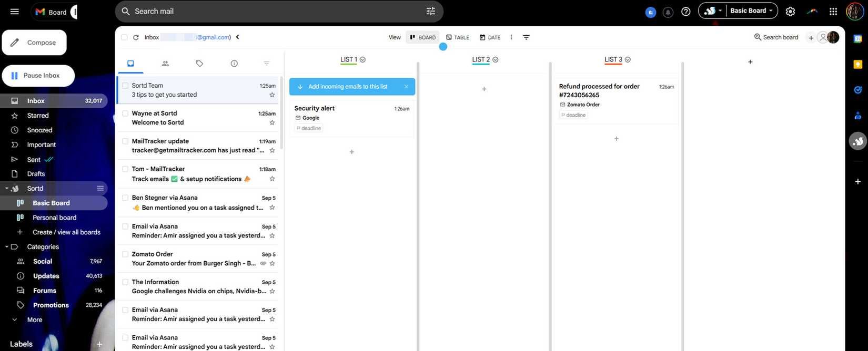Check the Ben Stegner via Asana email
868x351 pixels.
(x=125, y=198)
